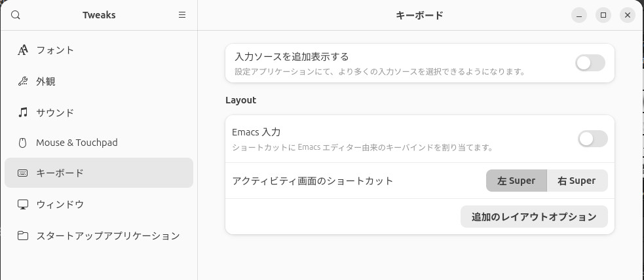The width and height of the screenshot is (644, 280).
Task: Open 追加のレイアウトオプション button
Action: pos(534,217)
